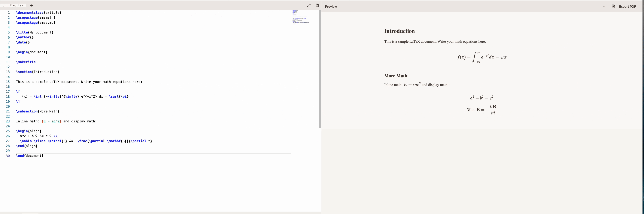This screenshot has width=644, height=214.
Task: Click the \begin{align} environment on line 25
Action: pyautogui.click(x=28, y=131)
